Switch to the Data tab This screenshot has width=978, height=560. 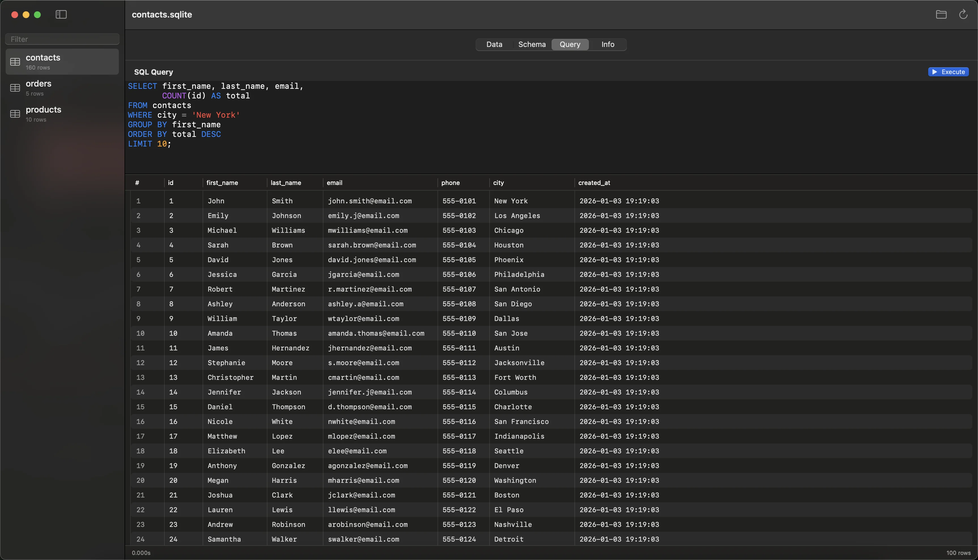click(x=494, y=45)
